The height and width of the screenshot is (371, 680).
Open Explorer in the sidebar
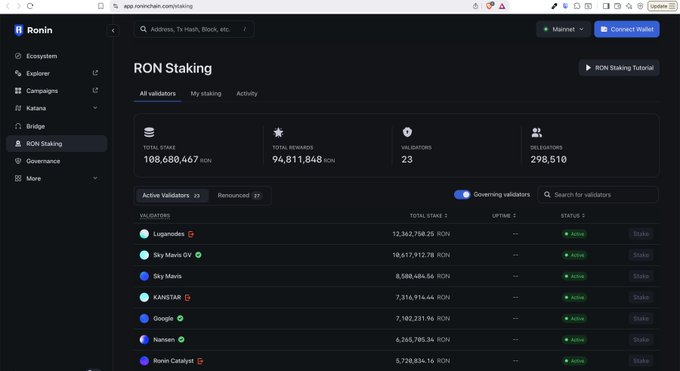click(x=38, y=73)
